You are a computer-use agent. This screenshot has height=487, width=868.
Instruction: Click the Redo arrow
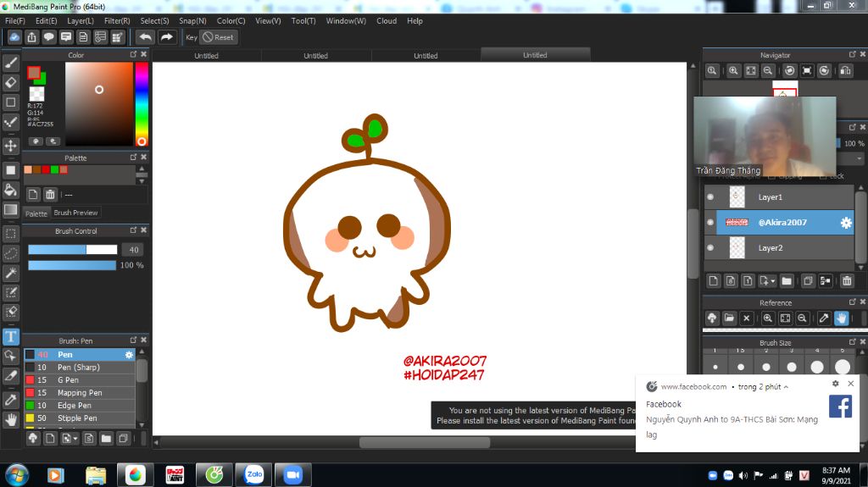pyautogui.click(x=167, y=37)
